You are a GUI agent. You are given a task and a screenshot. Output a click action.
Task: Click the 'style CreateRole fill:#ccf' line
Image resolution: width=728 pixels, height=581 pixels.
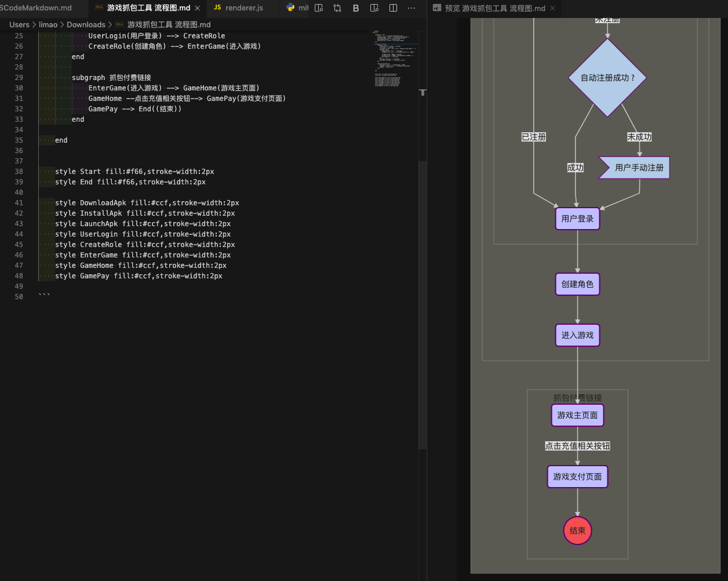coord(145,245)
